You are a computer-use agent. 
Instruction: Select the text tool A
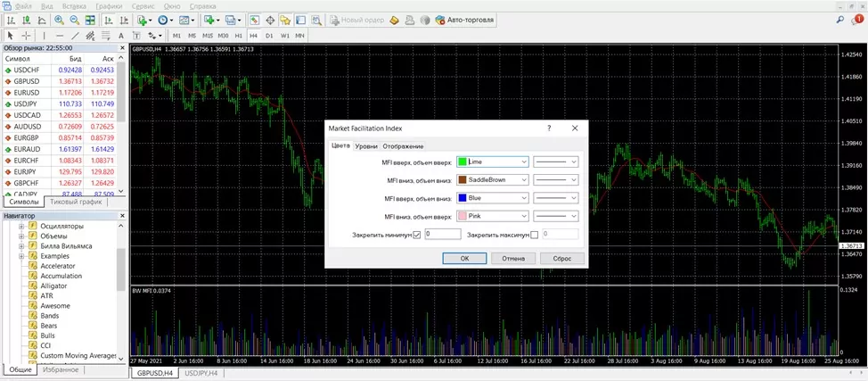[121, 36]
